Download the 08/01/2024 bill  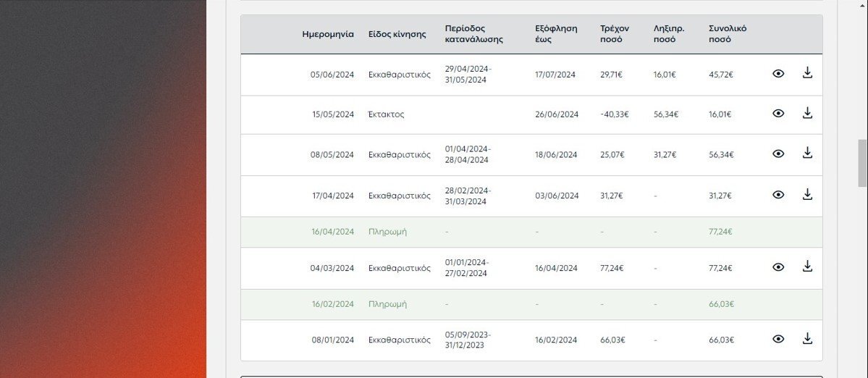807,338
